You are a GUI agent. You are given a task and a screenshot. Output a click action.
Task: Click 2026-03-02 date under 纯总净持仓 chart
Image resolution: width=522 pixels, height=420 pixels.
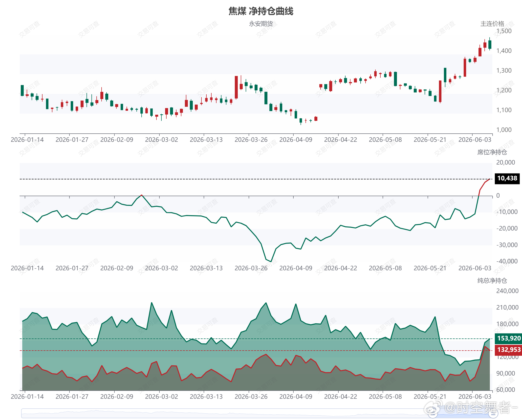point(161,397)
